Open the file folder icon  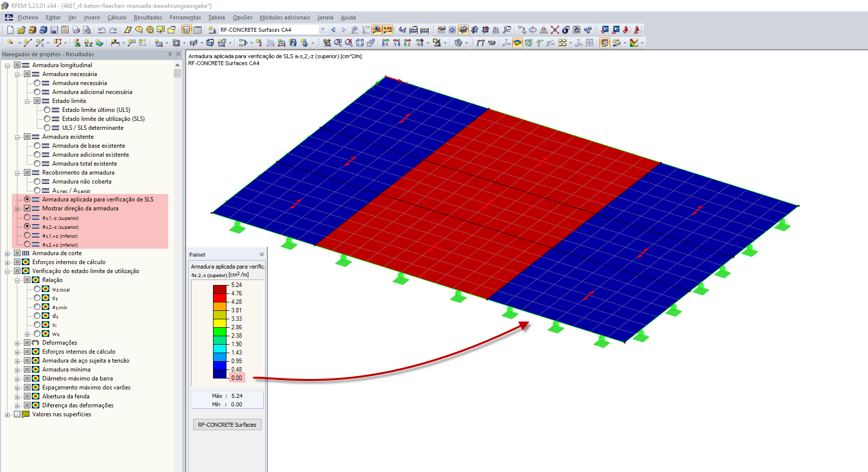pyautogui.click(x=21, y=30)
